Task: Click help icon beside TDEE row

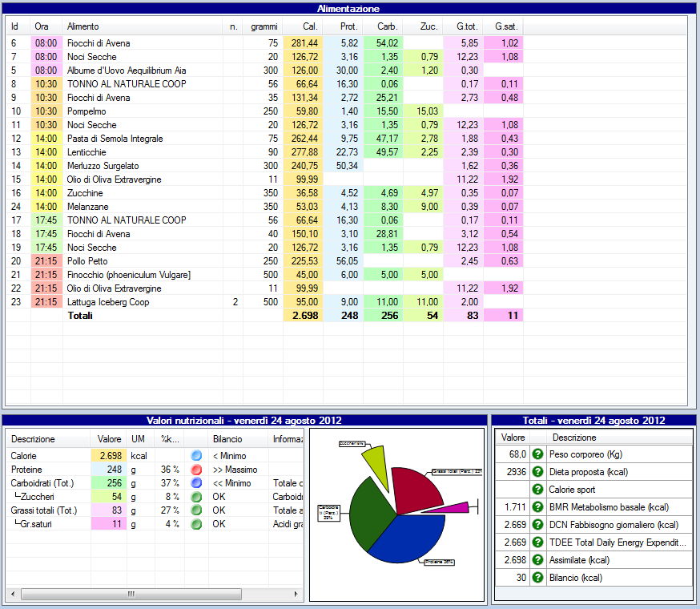Action: coord(537,542)
